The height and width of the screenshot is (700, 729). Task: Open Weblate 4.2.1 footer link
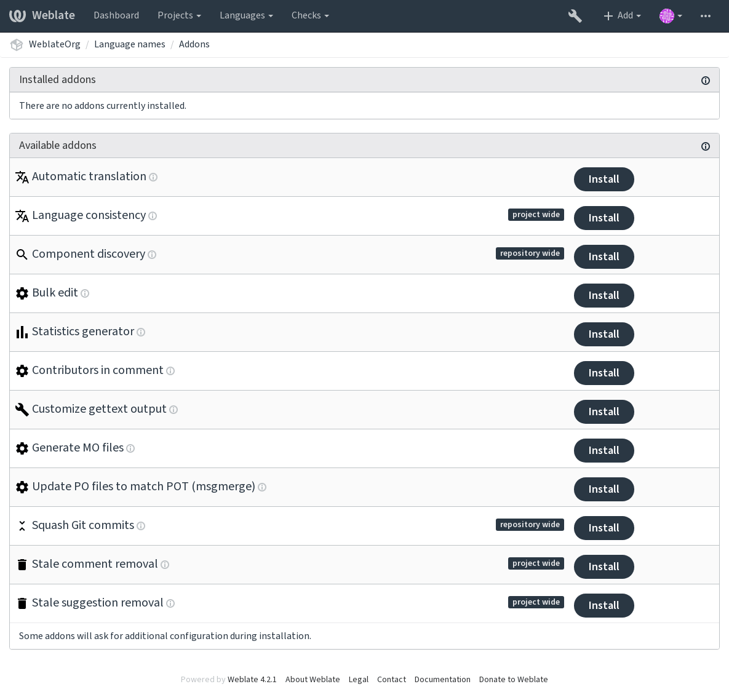(252, 680)
